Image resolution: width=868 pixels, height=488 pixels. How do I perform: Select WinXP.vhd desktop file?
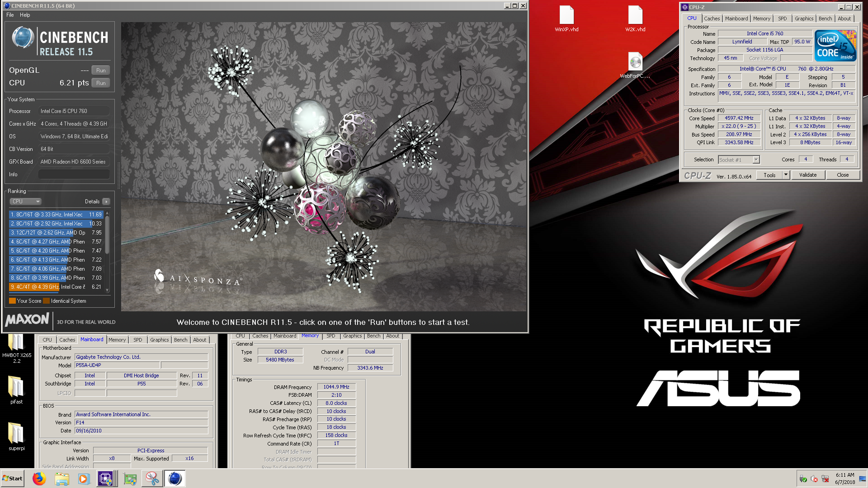pos(566,19)
